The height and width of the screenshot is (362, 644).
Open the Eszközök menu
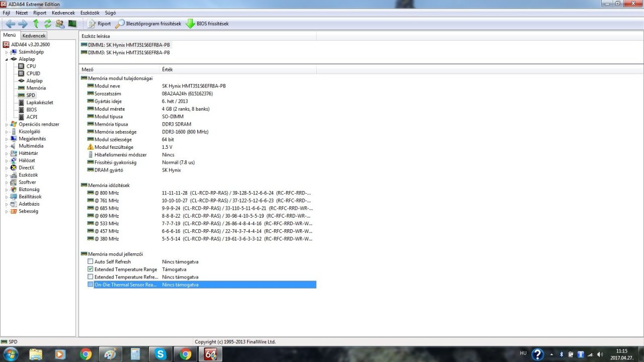pos(90,13)
